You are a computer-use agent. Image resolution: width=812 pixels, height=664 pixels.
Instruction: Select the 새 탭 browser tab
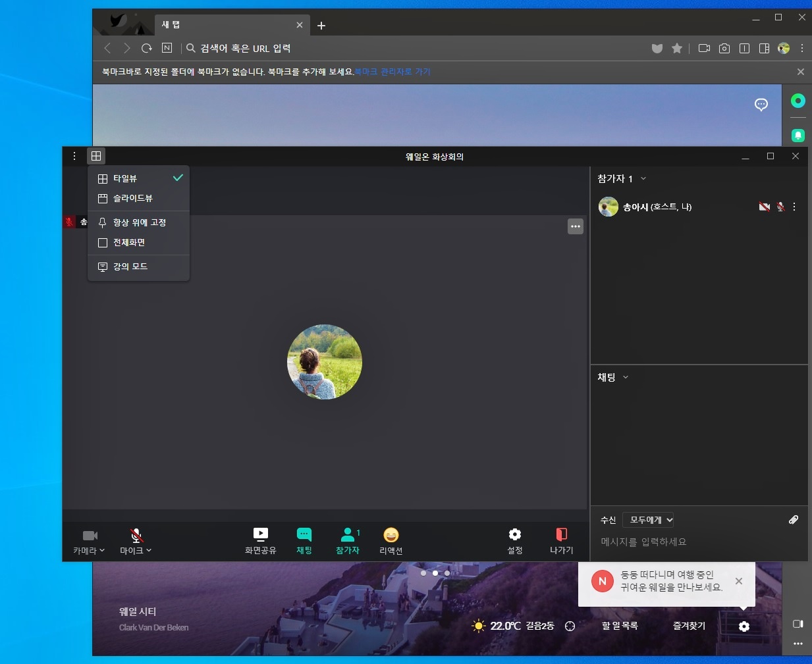click(232, 25)
